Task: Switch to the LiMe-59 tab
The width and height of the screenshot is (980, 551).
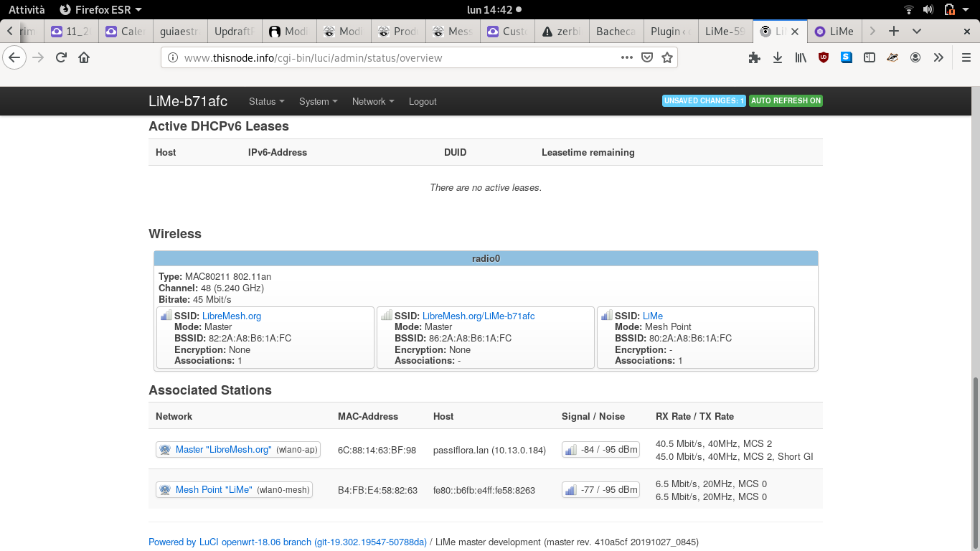Action: 725,32
